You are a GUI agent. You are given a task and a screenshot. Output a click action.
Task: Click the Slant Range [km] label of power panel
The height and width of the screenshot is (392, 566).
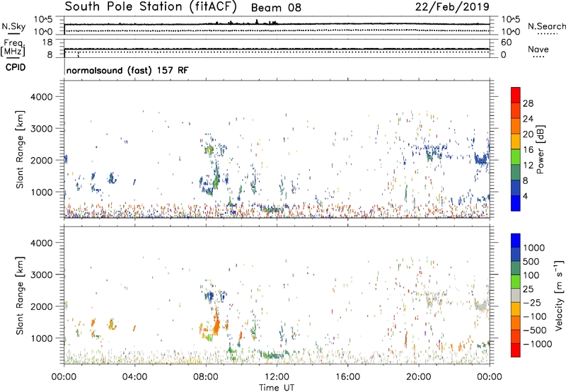20,149
